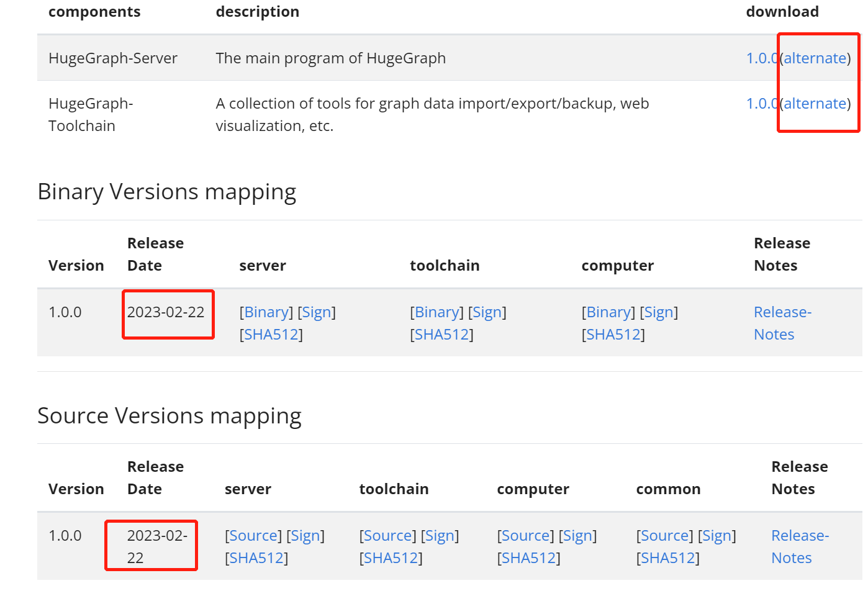Download the common Source package
The image size is (868, 591).
(x=665, y=535)
